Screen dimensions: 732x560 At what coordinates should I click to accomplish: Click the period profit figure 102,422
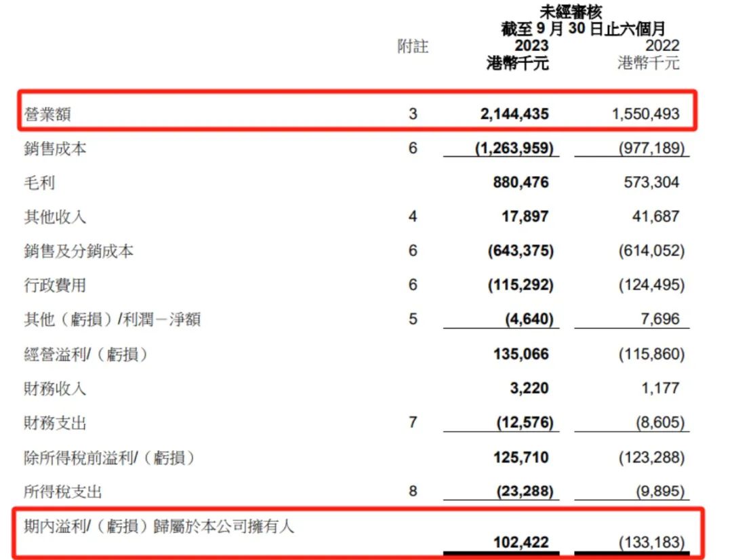click(521, 542)
